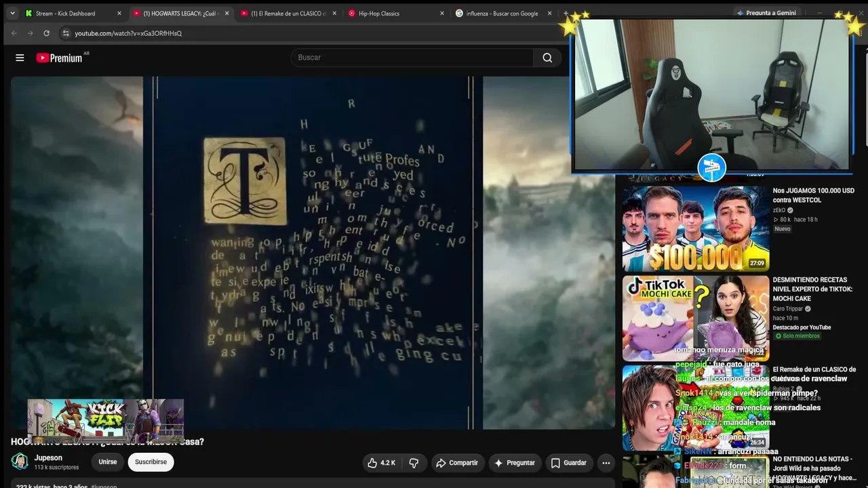Image resolution: width=868 pixels, height=488 pixels.
Task: Close the HOGWARTS LEGACY tab
Action: 226,14
